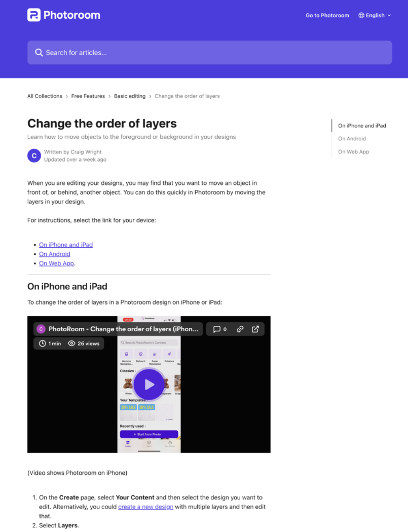Open the video comments icon
The width and height of the screenshot is (408, 532).
(217, 329)
